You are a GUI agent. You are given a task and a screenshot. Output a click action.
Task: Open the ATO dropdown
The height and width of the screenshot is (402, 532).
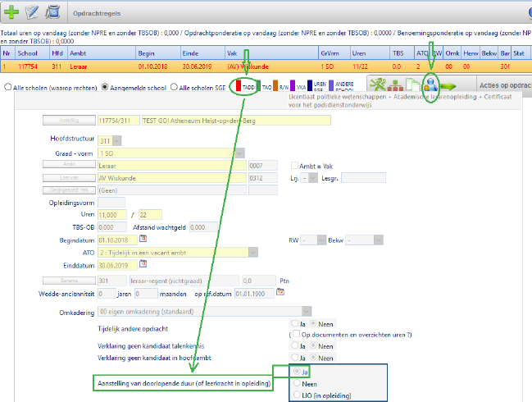pos(253,252)
